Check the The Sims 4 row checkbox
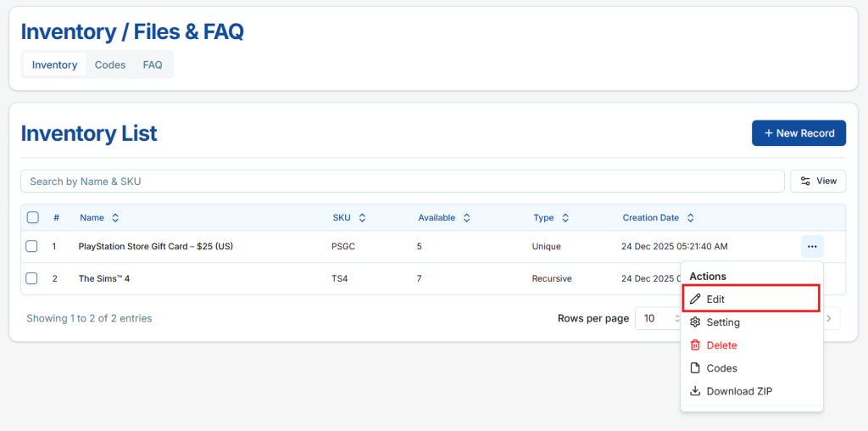 click(31, 278)
